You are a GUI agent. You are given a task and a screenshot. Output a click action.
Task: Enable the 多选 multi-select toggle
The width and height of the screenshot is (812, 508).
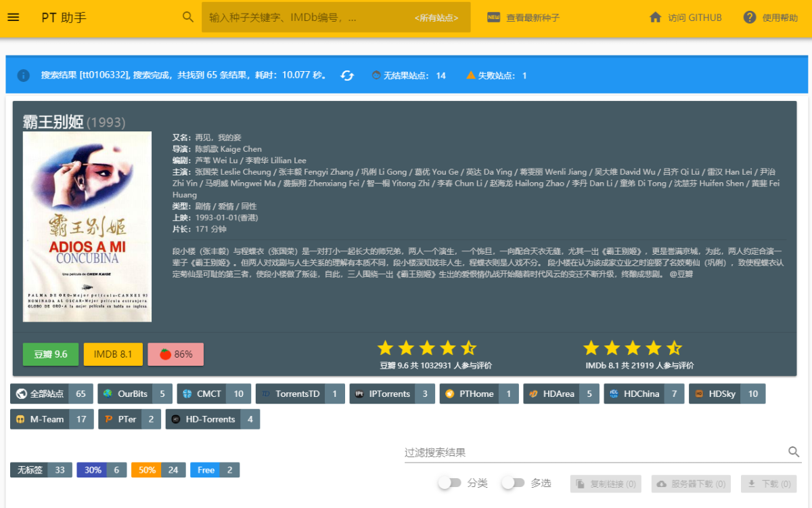click(513, 483)
